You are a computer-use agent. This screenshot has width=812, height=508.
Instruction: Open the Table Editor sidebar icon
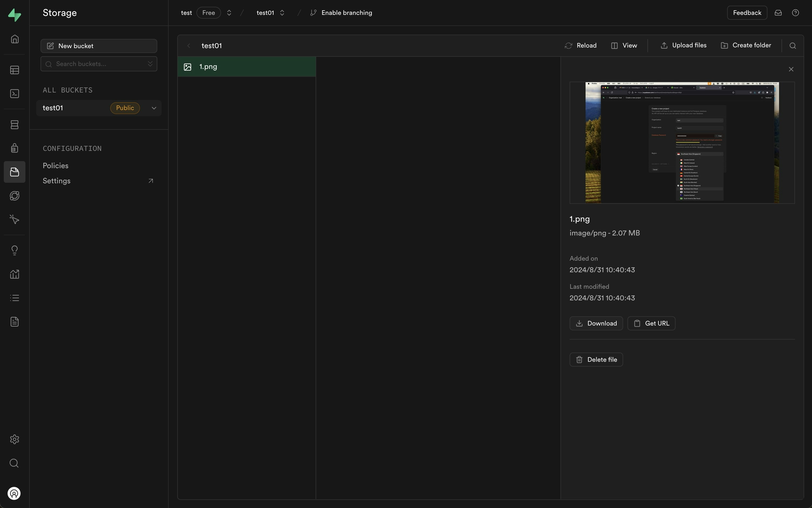click(14, 70)
